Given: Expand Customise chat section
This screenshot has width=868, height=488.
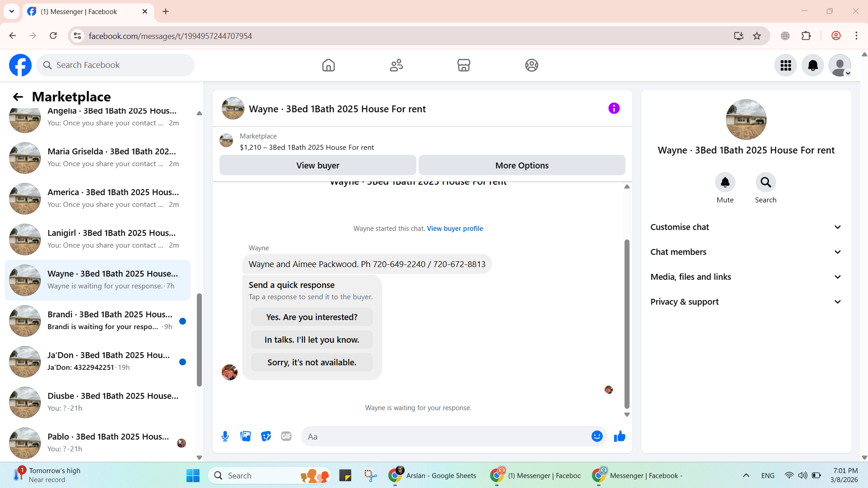Looking at the screenshot, I should 746,227.
